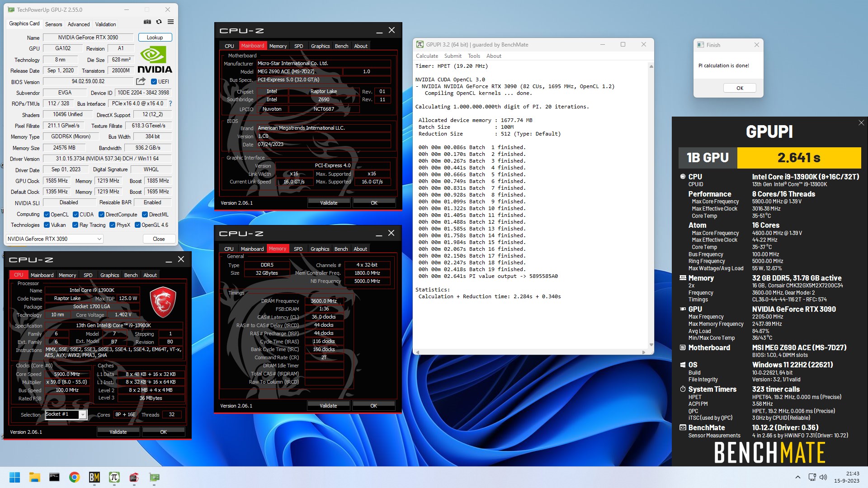Minimize CPU-Z Mainboard window
The image size is (868, 488).
click(379, 31)
